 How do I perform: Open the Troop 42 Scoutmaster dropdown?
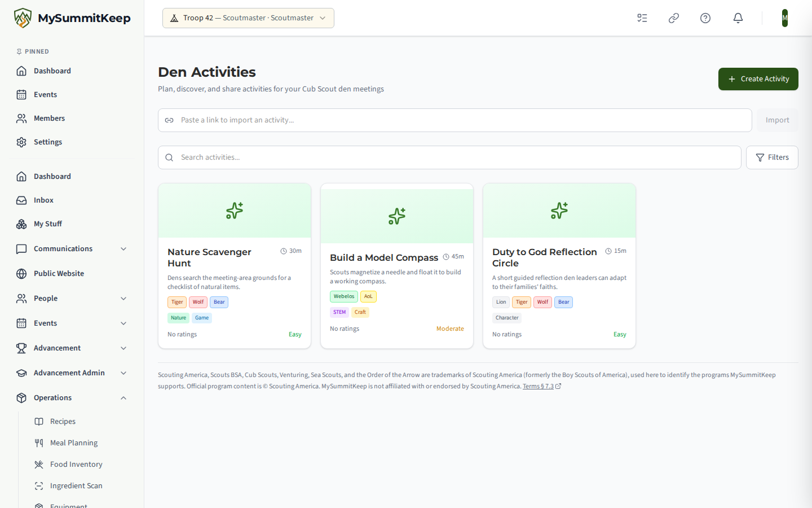248,18
